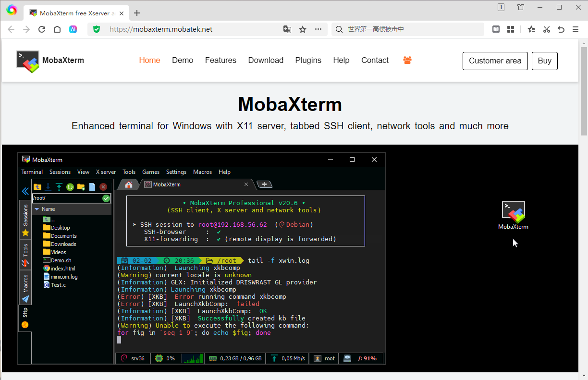Select the index.html file
The width and height of the screenshot is (588, 380).
(59, 269)
